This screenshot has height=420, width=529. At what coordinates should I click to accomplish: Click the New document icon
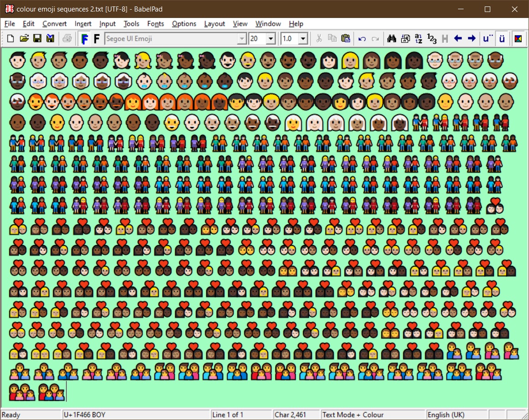(11, 38)
